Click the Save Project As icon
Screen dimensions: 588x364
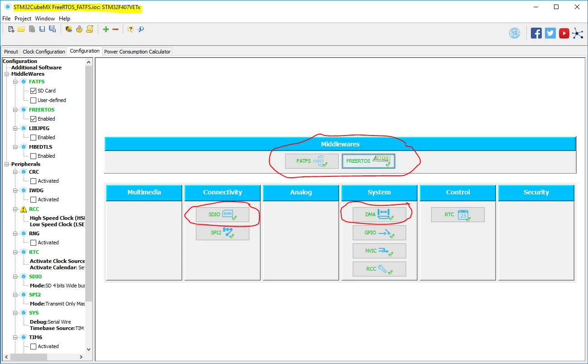[52, 29]
